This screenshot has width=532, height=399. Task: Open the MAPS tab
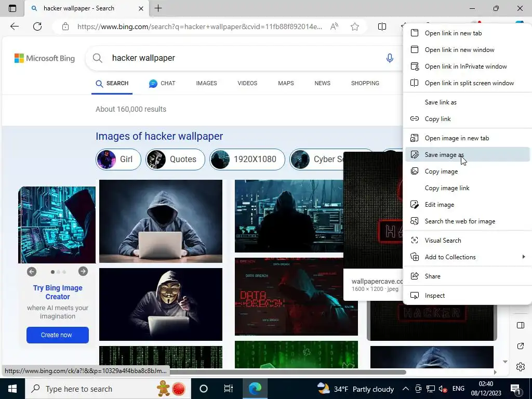(x=286, y=83)
